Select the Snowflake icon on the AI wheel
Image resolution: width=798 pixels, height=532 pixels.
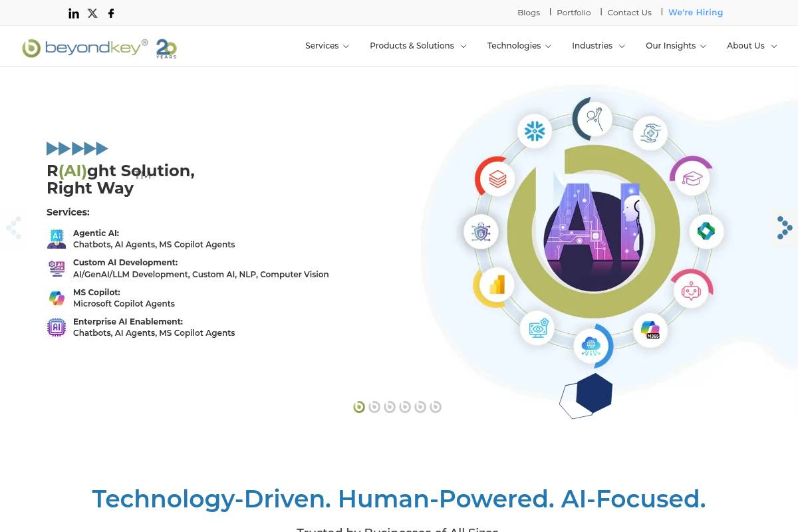pyautogui.click(x=535, y=131)
